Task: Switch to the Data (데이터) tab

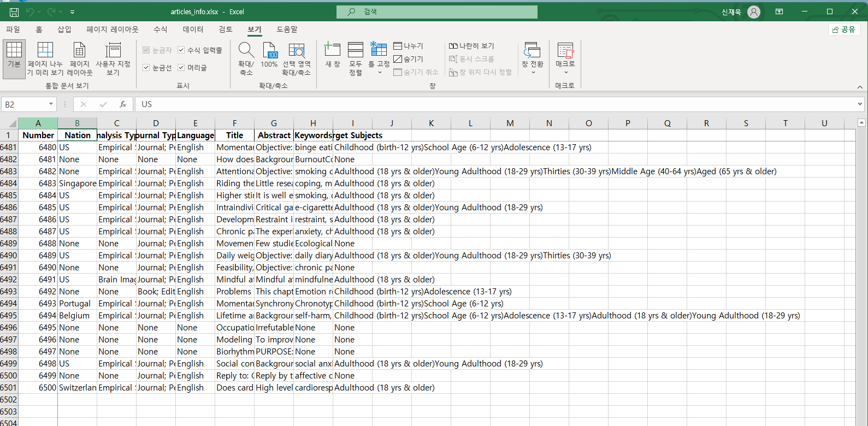Action: pos(193,29)
